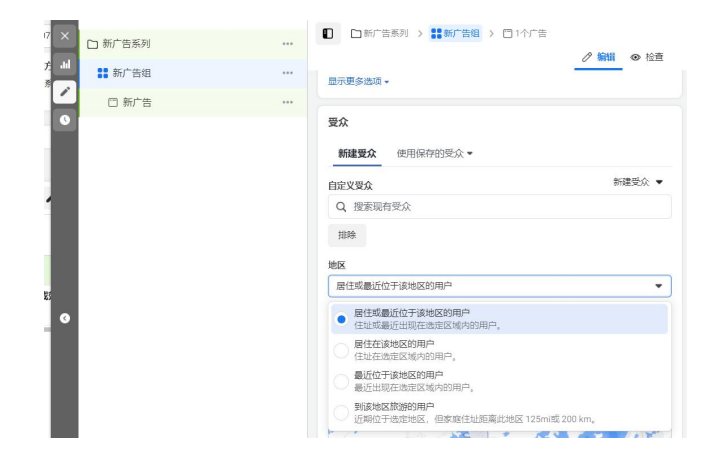Switch to the 检查 tab
This screenshot has width=727, height=461.
(x=647, y=57)
